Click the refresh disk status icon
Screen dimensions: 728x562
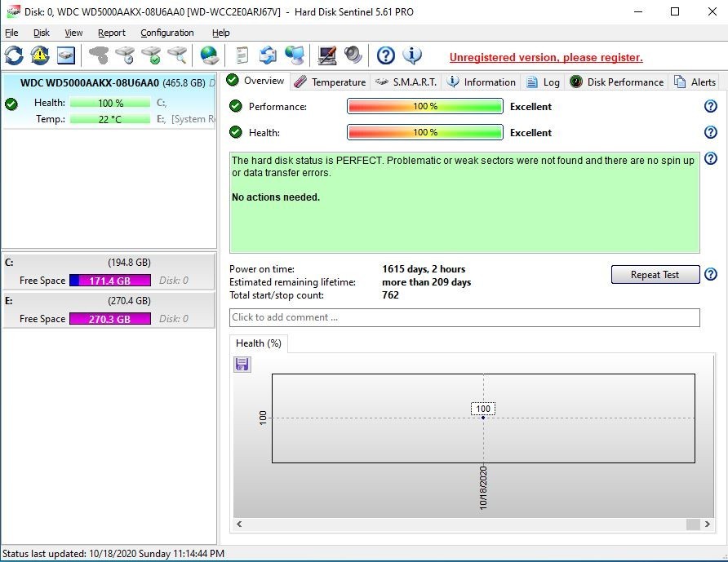pos(14,55)
